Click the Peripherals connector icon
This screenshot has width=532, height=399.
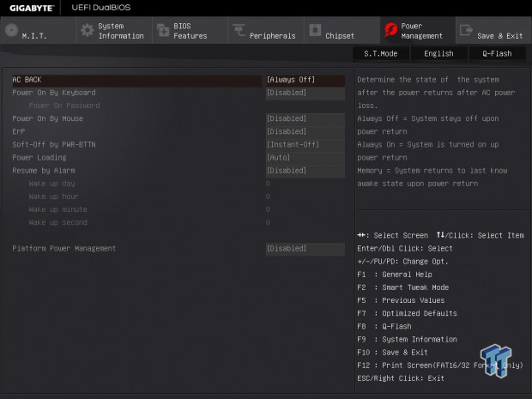239,30
